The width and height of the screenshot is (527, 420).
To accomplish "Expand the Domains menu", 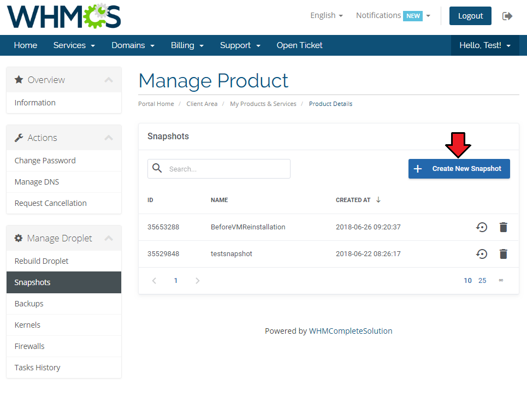I will pos(133,45).
